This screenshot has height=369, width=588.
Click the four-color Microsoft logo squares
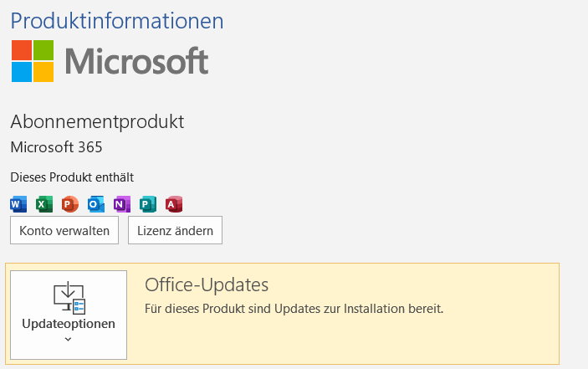33,61
